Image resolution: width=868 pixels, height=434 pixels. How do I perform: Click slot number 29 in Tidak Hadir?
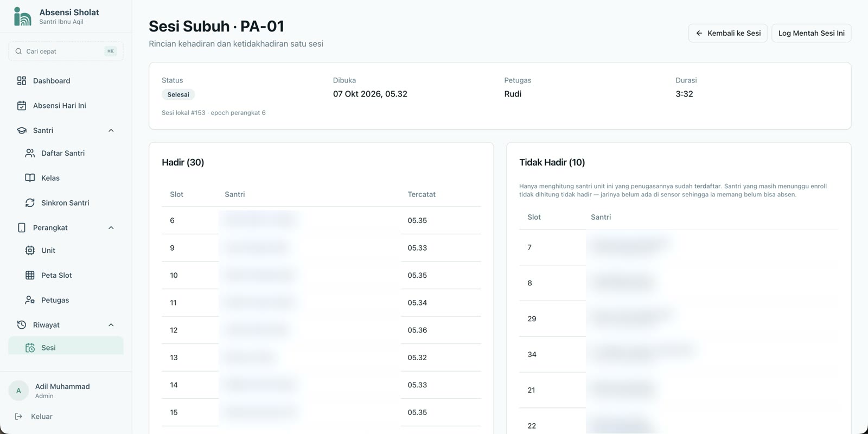[532, 319]
